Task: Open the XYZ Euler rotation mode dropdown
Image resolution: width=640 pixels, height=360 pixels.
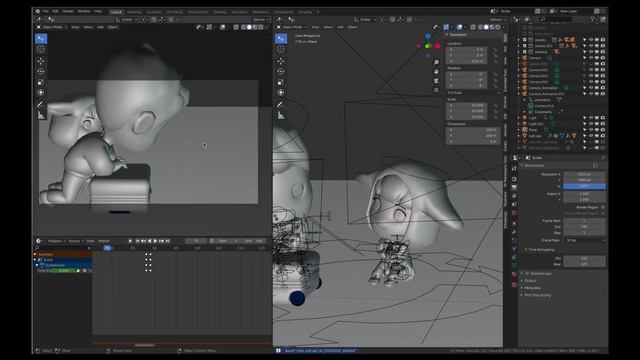Action: click(x=473, y=93)
